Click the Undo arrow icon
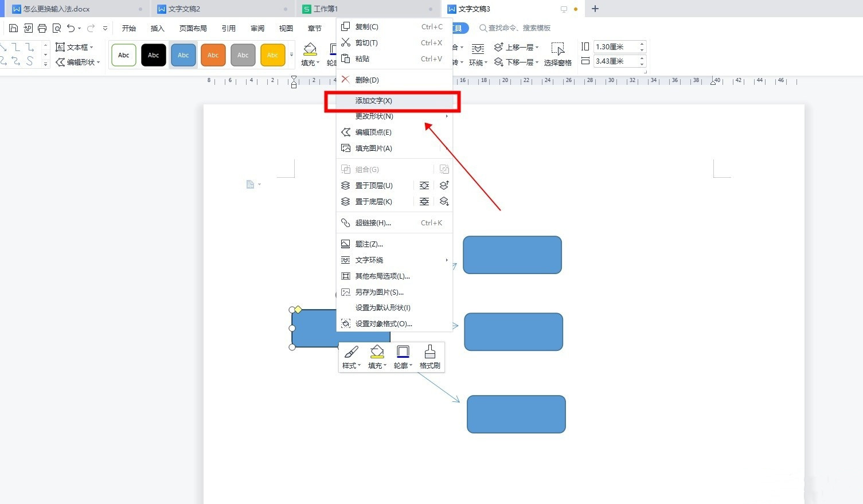The image size is (863, 504). [69, 27]
